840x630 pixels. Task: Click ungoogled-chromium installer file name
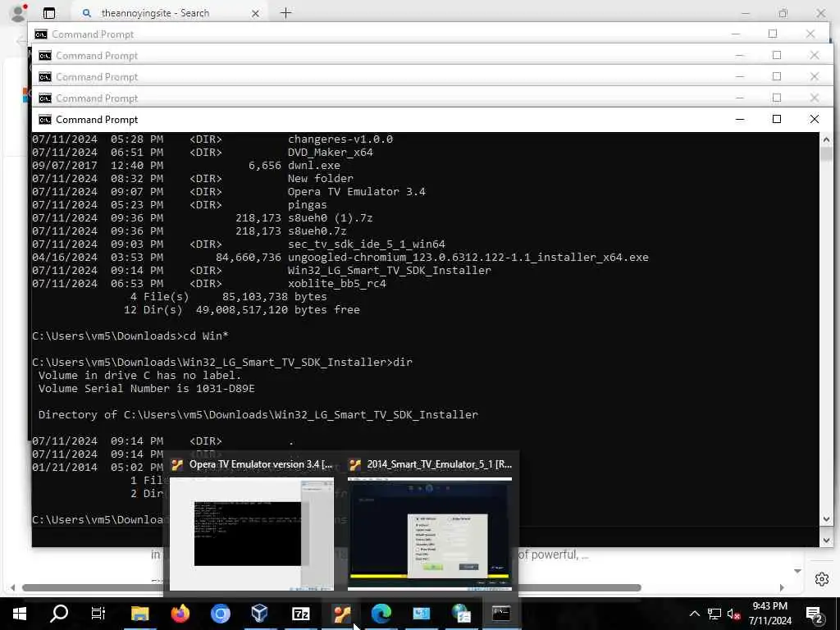coord(468,258)
